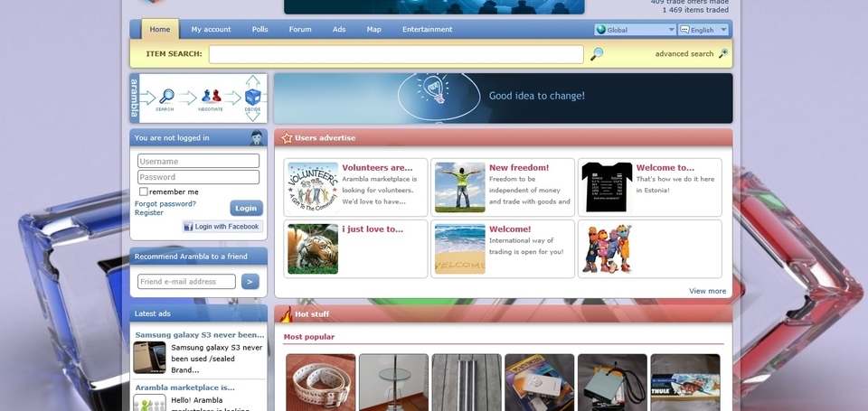Click Login with Facebook button
Screen dimensions: 868x411
[222, 226]
